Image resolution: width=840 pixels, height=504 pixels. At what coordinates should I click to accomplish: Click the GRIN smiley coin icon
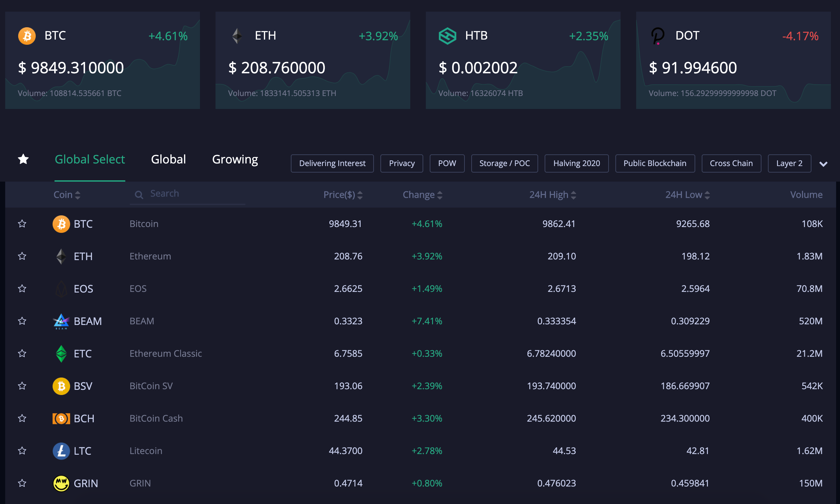[x=61, y=483]
